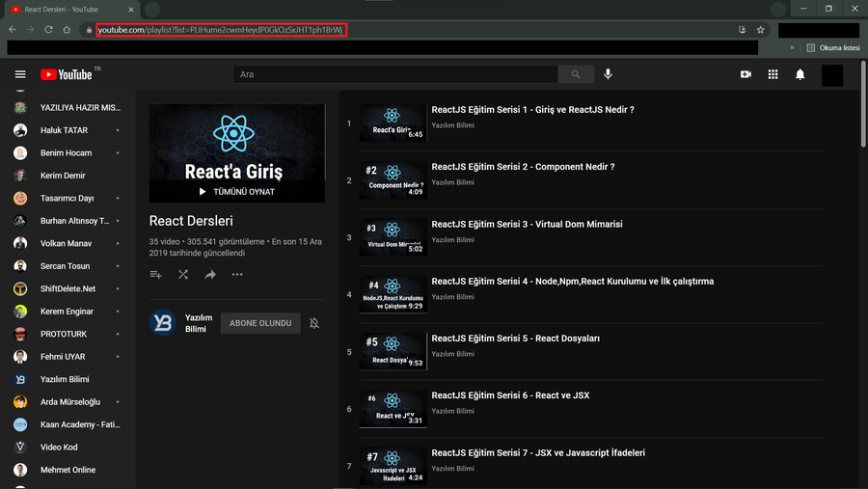The width and height of the screenshot is (868, 489).
Task: Open Kerim Demir subscription
Action: pos(68,176)
